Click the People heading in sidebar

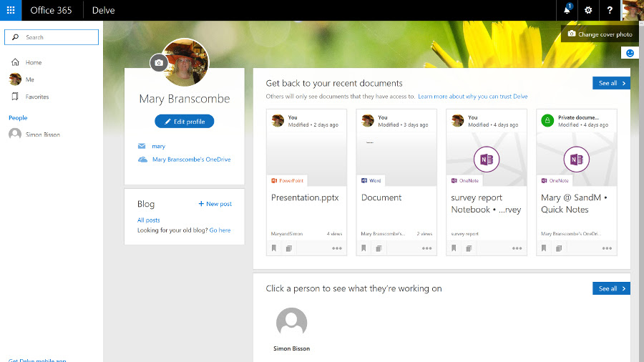(x=18, y=118)
